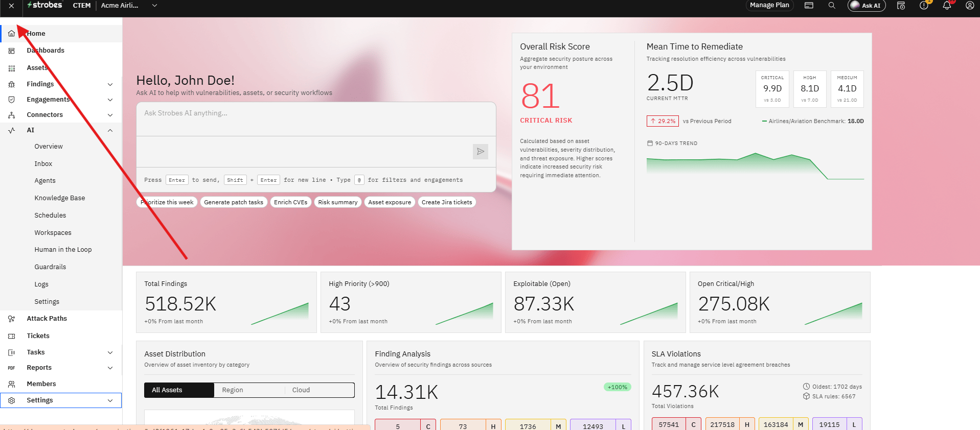Click the send message arrow button
Screen dimensions: 980x430
click(480, 152)
